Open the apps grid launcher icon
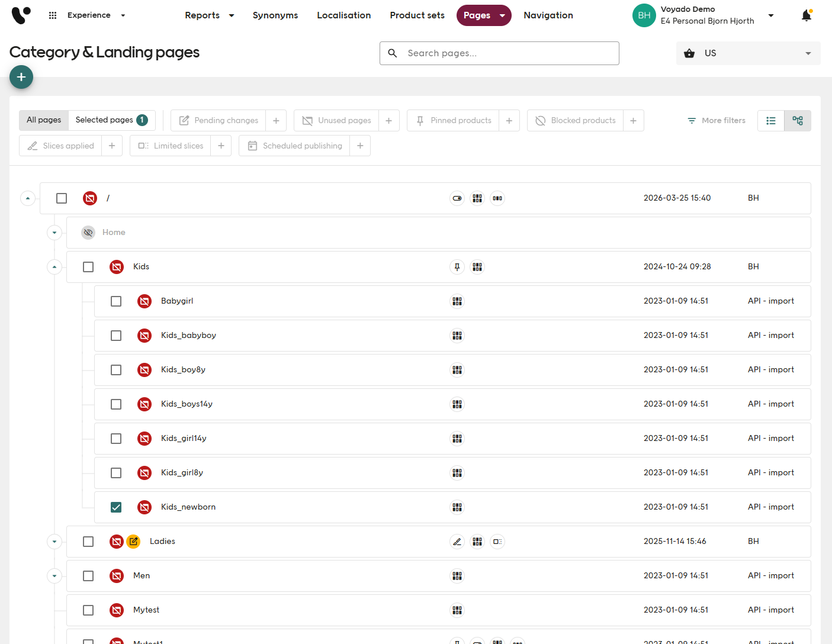 tap(53, 15)
